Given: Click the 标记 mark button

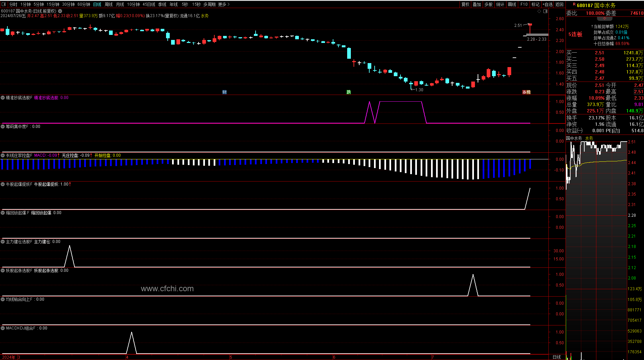Looking at the screenshot, I should point(536,4).
